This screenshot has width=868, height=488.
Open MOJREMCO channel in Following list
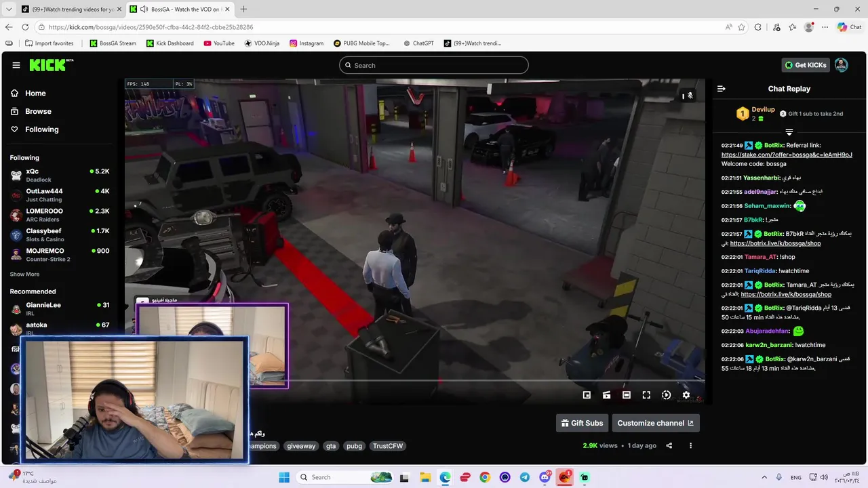coord(60,254)
